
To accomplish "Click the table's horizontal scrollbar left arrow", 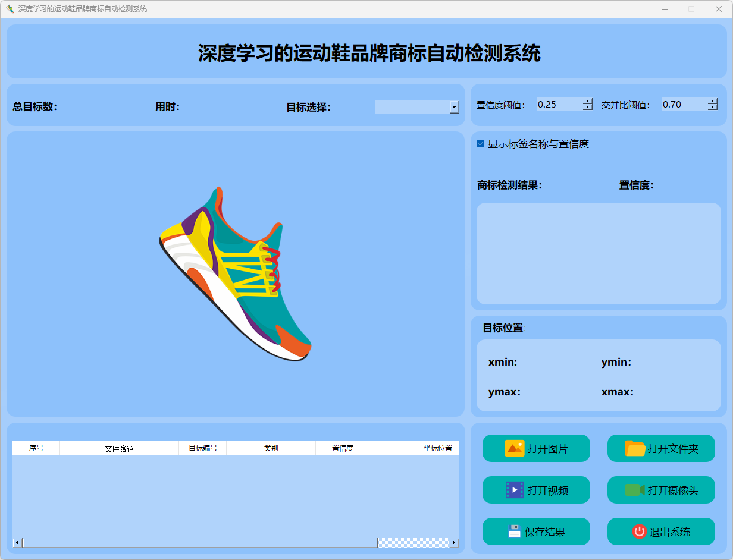I will (17, 543).
